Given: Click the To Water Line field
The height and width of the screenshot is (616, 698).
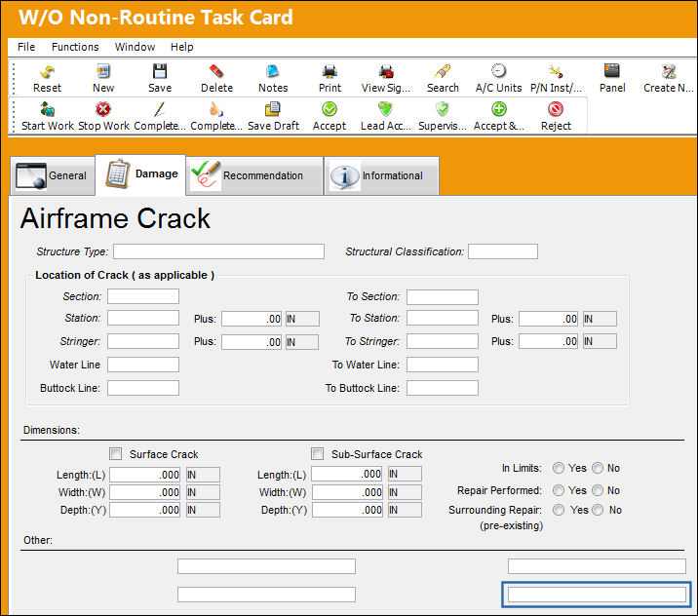Looking at the screenshot, I should click(x=443, y=365).
